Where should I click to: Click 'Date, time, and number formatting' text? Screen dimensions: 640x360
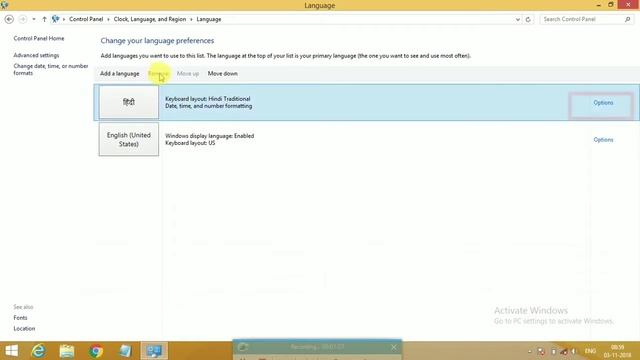click(209, 106)
